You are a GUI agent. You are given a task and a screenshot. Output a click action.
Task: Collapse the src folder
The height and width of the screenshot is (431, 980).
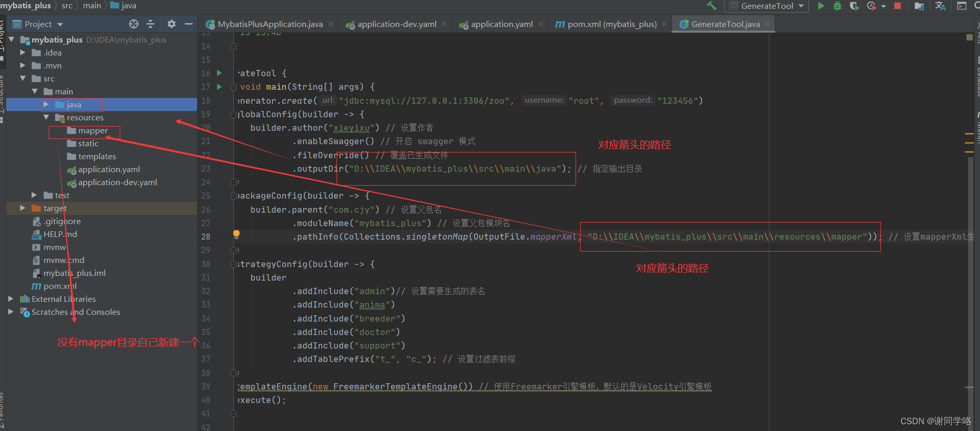point(22,78)
